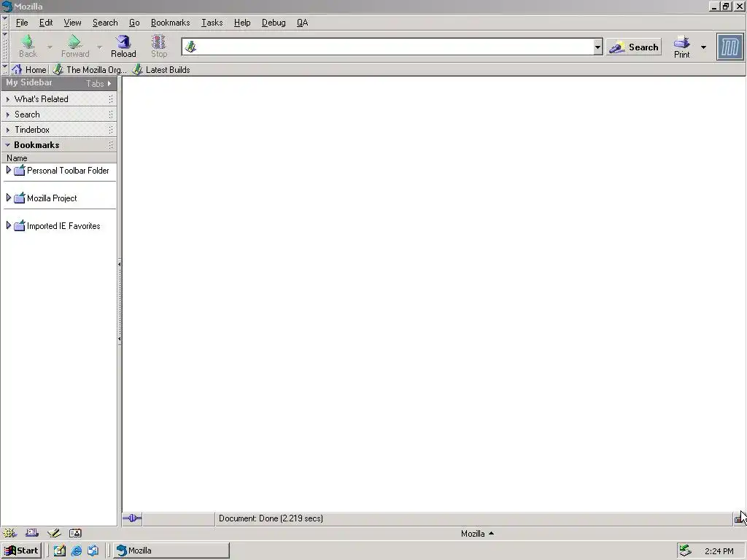Click the Stop loading icon
Image resolution: width=747 pixels, height=560 pixels.
(x=158, y=42)
